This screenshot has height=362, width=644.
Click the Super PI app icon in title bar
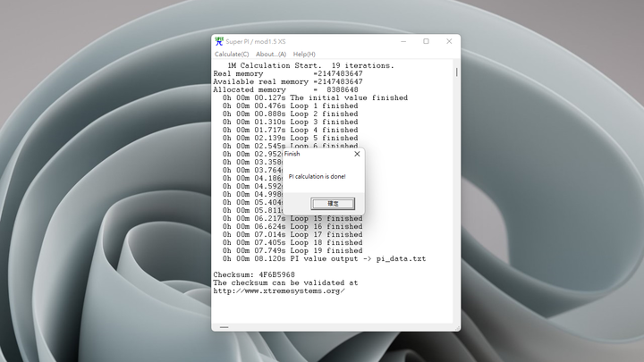click(219, 41)
